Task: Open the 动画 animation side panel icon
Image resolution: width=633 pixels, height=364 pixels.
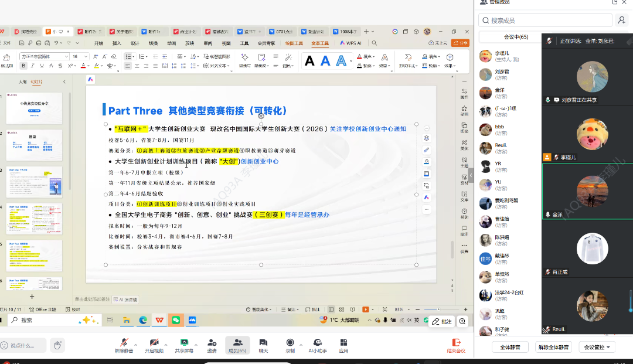Action: 464,108
